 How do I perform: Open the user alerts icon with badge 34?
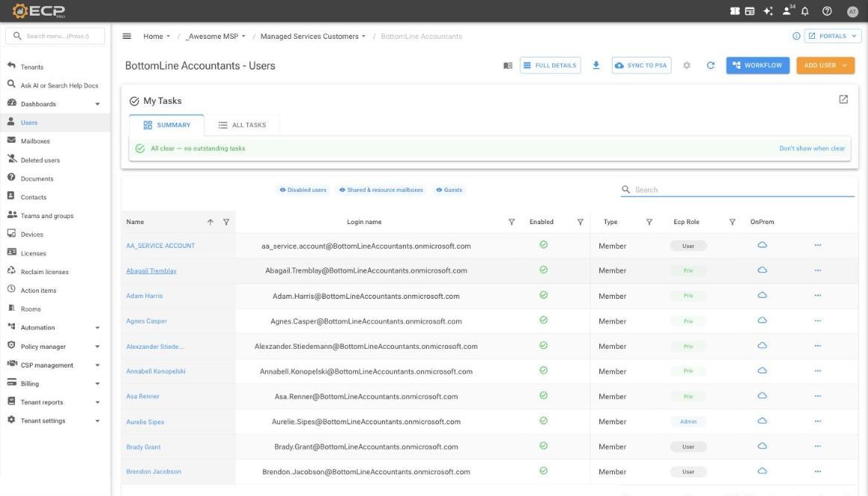point(787,10)
